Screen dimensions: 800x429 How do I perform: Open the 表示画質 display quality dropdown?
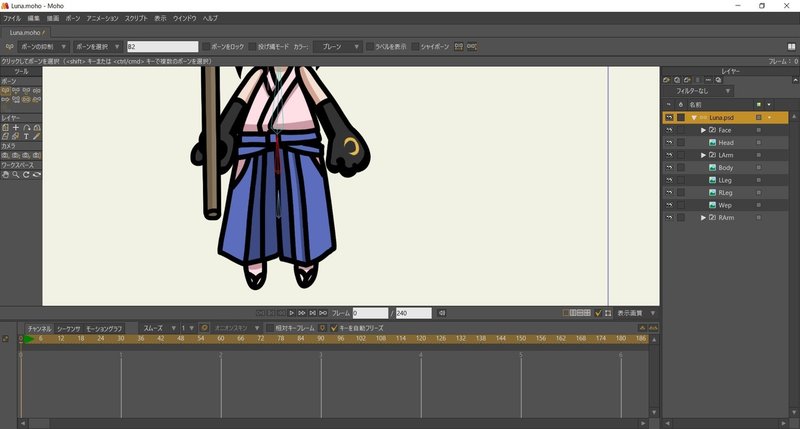pyautogui.click(x=636, y=313)
